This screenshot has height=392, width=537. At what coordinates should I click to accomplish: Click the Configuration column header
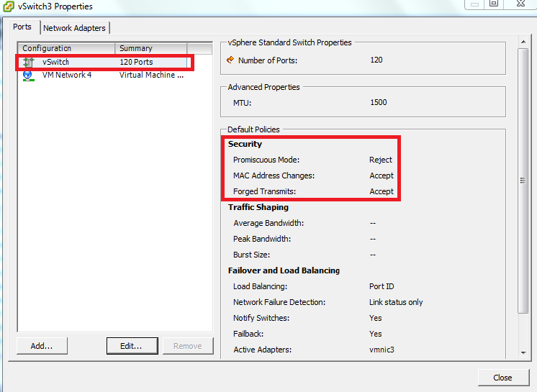click(66, 48)
